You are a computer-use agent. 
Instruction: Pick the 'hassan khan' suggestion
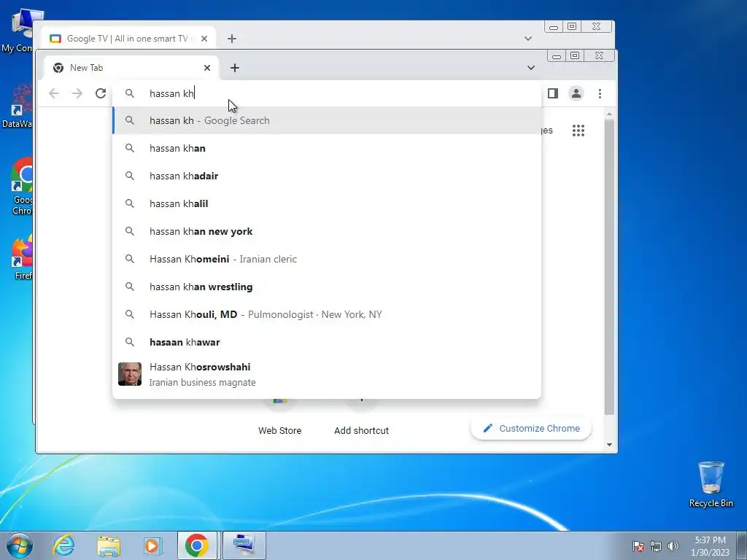pyautogui.click(x=327, y=148)
